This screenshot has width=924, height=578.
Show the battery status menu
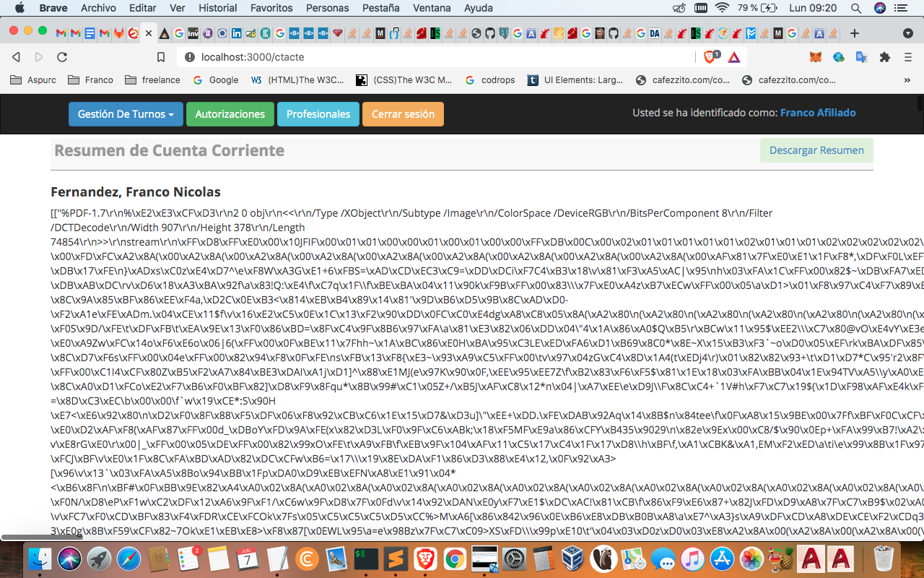click(x=757, y=8)
